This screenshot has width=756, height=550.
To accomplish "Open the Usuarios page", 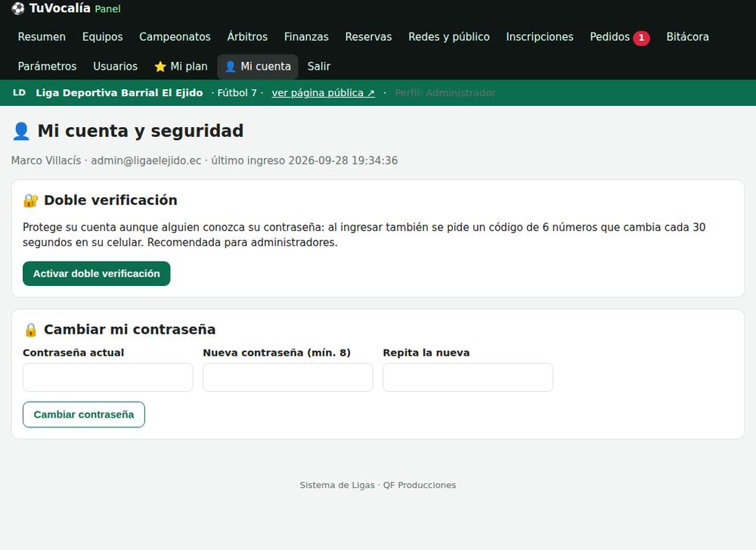I will click(115, 66).
